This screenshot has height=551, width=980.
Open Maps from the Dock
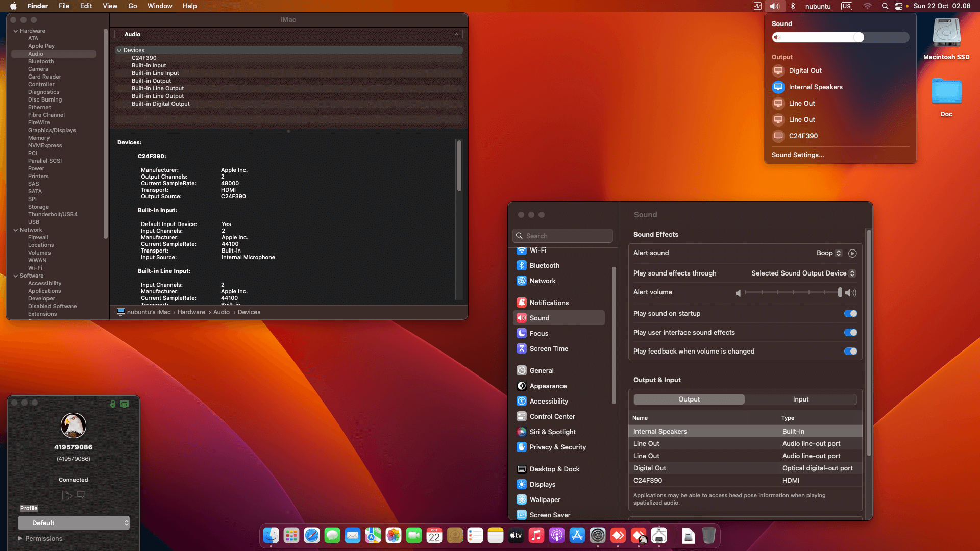click(373, 535)
